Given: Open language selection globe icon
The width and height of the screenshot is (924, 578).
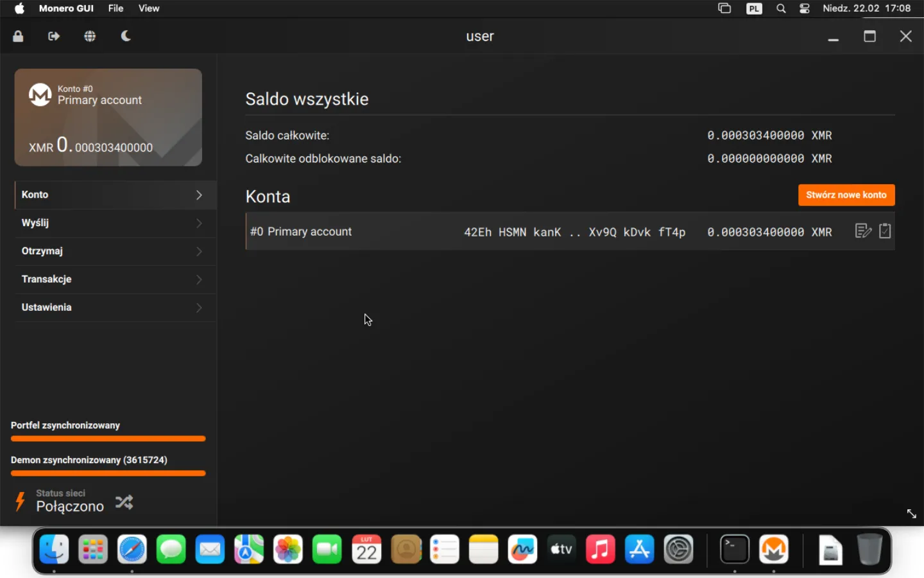Looking at the screenshot, I should [x=90, y=37].
